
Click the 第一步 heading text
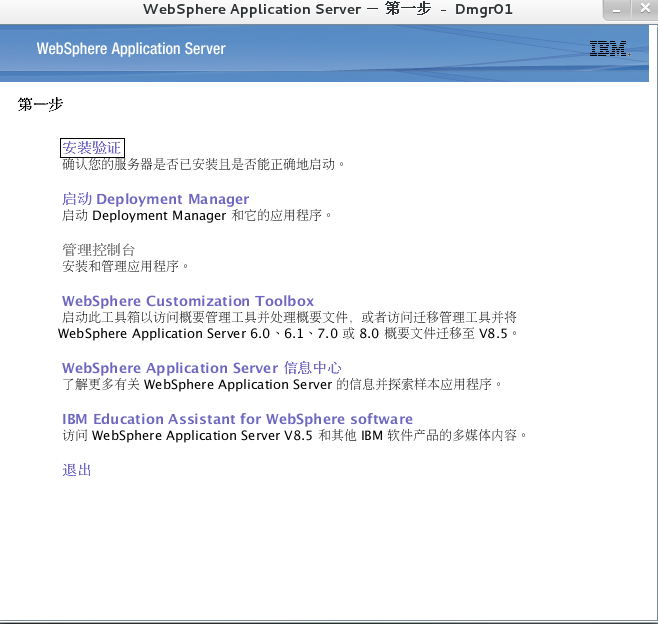pos(40,104)
